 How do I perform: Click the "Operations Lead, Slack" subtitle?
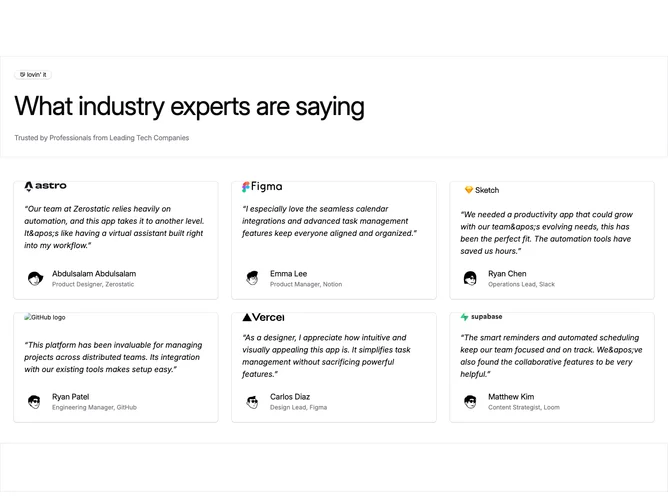[521, 284]
